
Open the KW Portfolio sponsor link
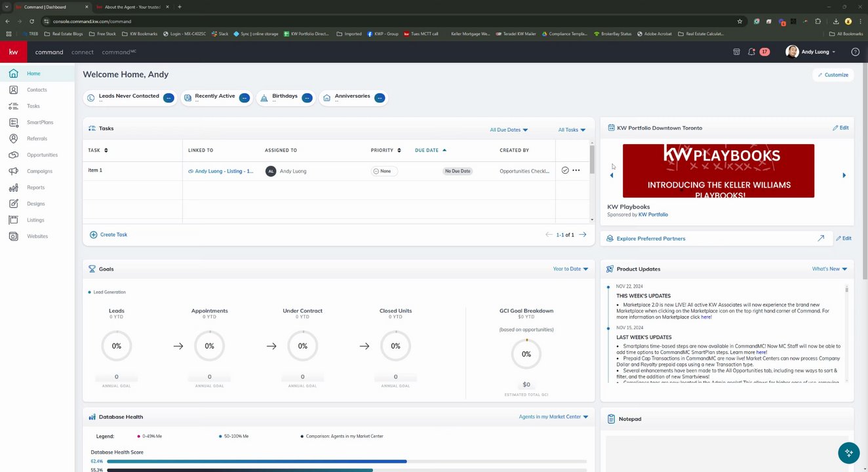[653, 214]
